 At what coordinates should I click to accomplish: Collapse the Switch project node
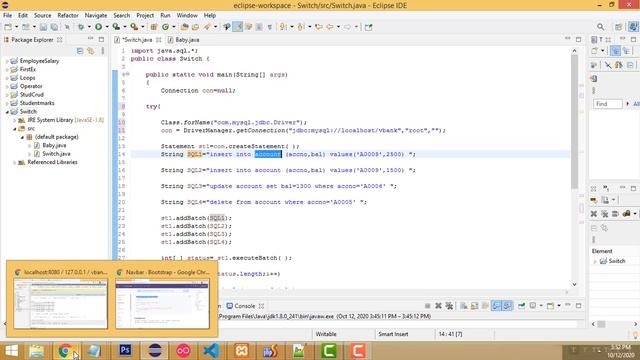point(7,112)
